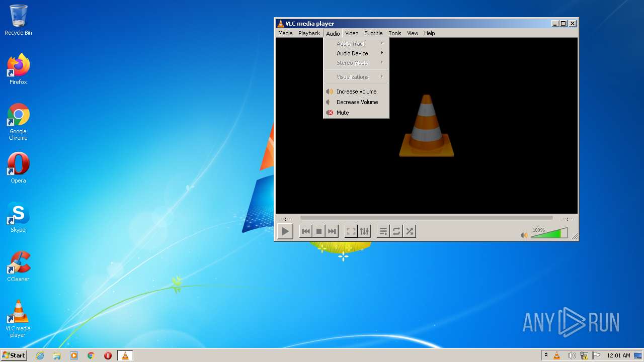Open the Tools menu

[395, 33]
